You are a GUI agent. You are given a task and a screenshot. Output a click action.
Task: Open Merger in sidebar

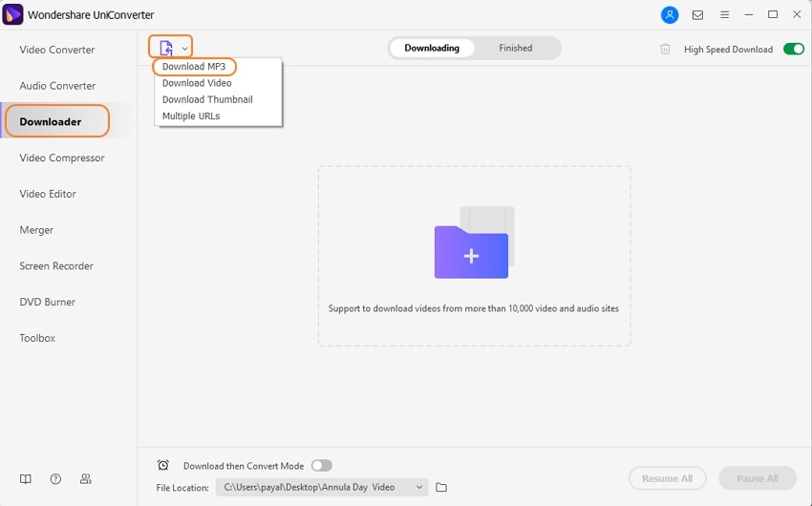[x=36, y=230]
